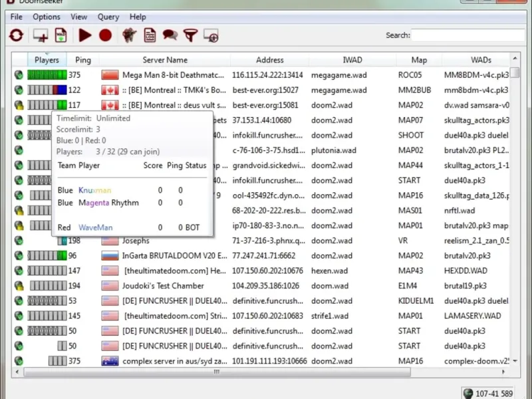
Task: Sort by the IWAD column header
Action: [352, 60]
